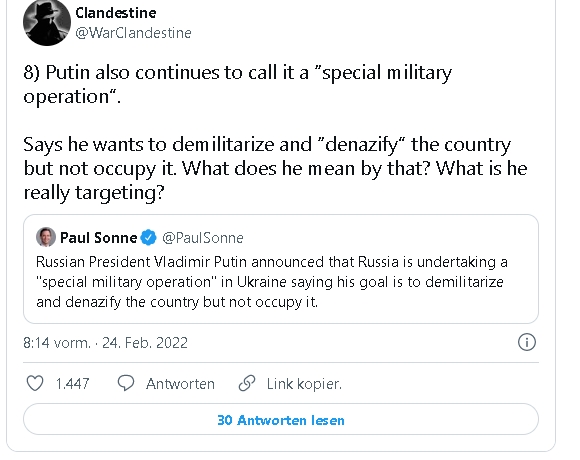Click the chain link copy icon
This screenshot has height=460, width=580.
[x=247, y=383]
